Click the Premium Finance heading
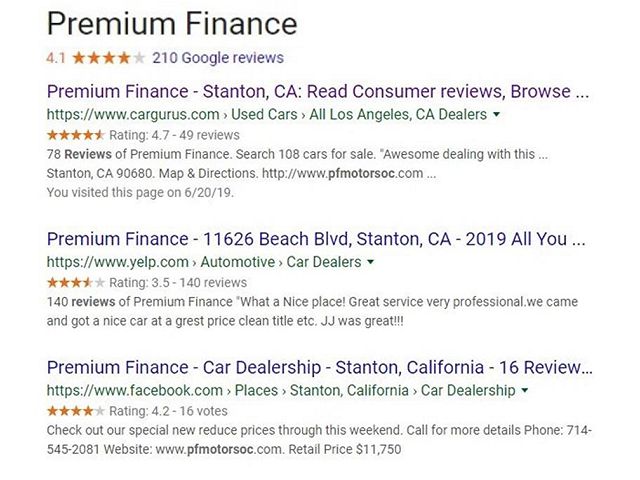Screen dimensions: 640x480 pyautogui.click(x=172, y=23)
